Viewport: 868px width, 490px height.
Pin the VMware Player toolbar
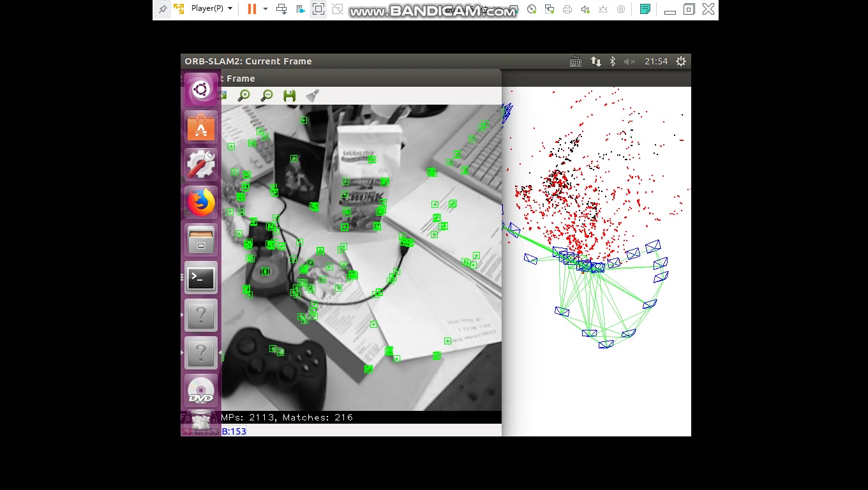[x=163, y=9]
